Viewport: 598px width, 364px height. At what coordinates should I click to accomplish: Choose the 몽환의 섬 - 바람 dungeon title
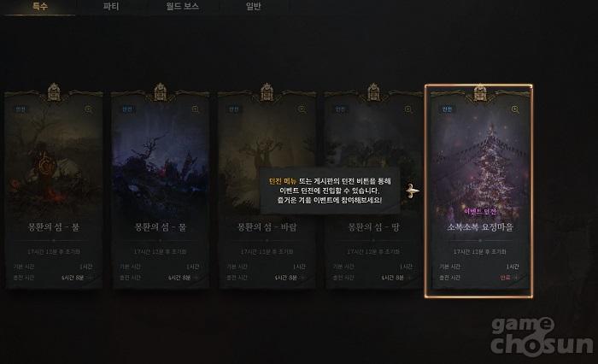tap(267, 227)
